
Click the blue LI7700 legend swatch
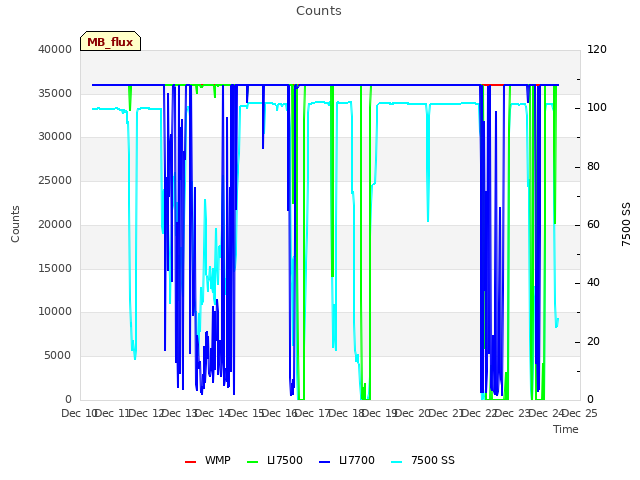[x=324, y=462]
